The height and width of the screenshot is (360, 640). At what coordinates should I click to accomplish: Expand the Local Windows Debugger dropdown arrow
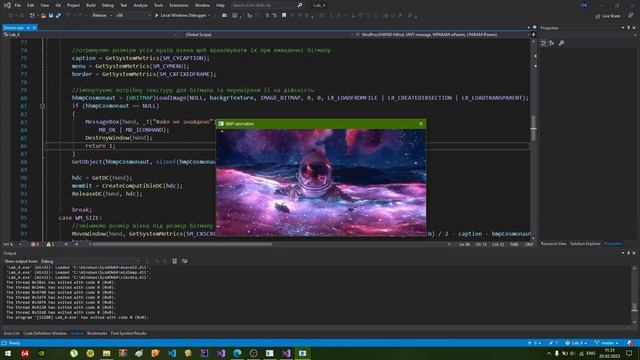pyautogui.click(x=209, y=16)
